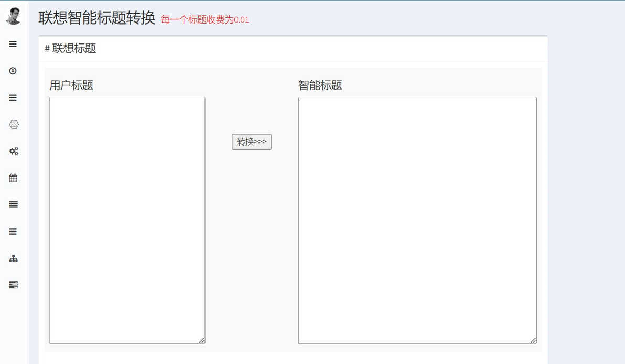Click the server stack icon at the sidebar bottom
625x364 pixels.
(14, 285)
